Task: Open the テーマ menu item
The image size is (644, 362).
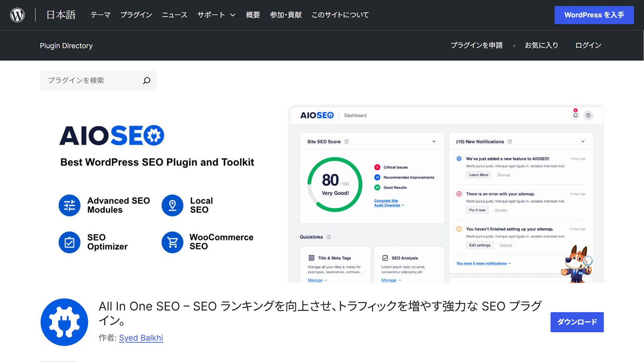Action: (100, 15)
